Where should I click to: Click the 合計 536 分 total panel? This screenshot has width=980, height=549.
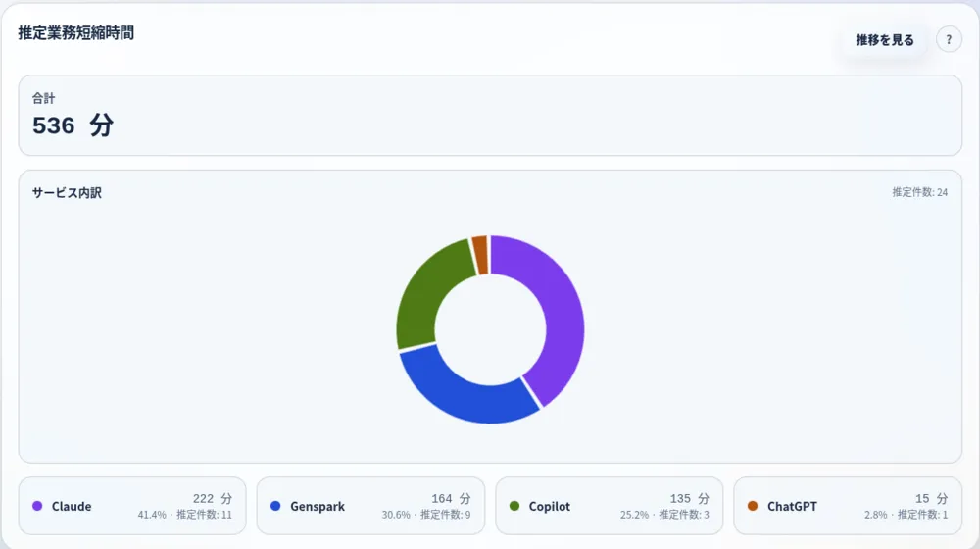(x=490, y=116)
